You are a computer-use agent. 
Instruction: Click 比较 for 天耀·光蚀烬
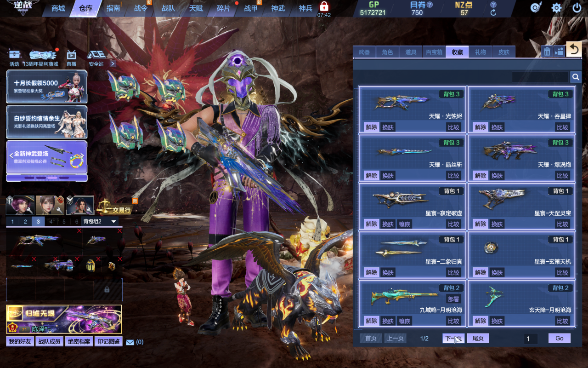pos(453,127)
